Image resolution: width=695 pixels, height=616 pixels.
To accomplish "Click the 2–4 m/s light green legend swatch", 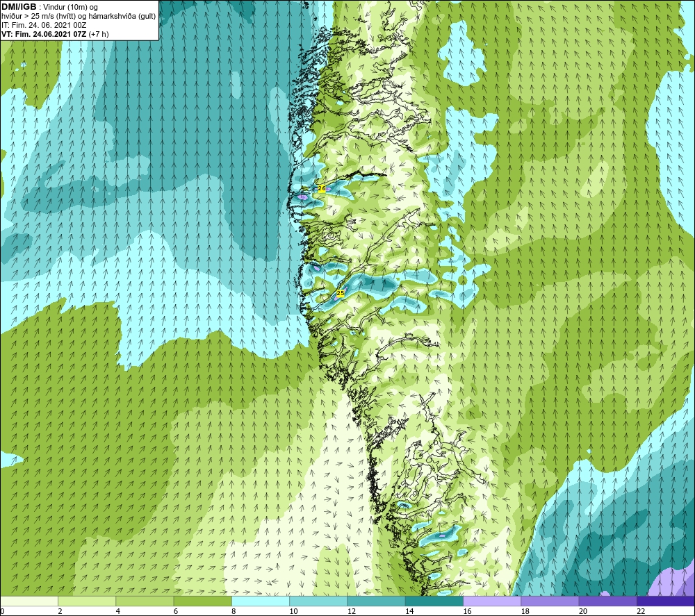I will coord(87,601).
